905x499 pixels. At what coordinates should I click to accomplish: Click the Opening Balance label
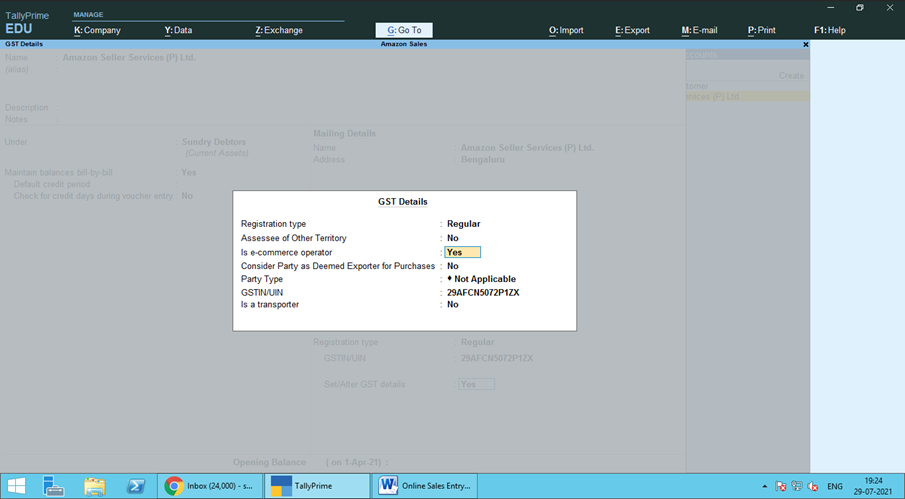tap(269, 462)
